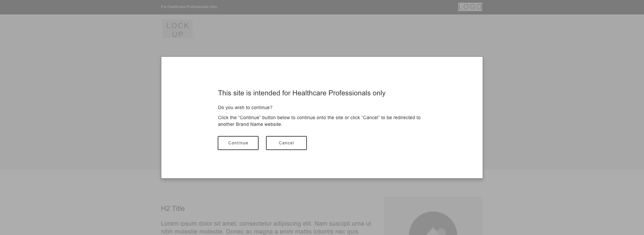Click the "For Healthcare Professionals Only" header text
Viewport: 644px width, 235px height.
189,7
